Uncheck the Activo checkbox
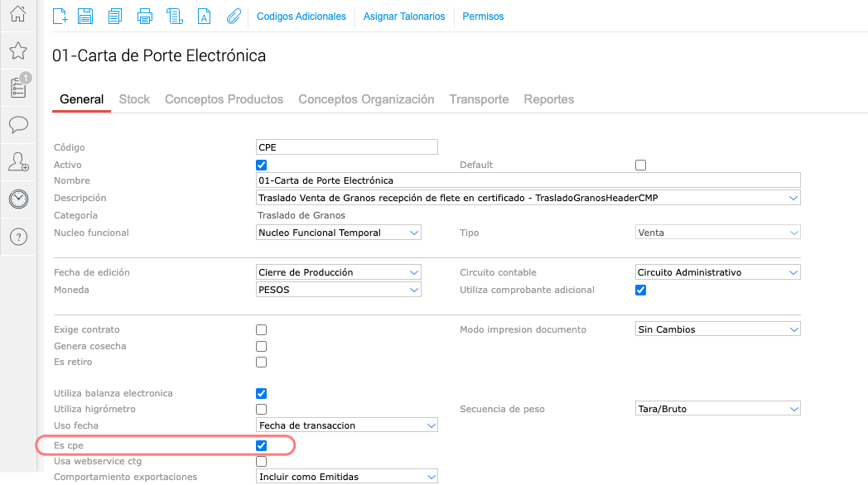868x485 pixels. [x=262, y=165]
